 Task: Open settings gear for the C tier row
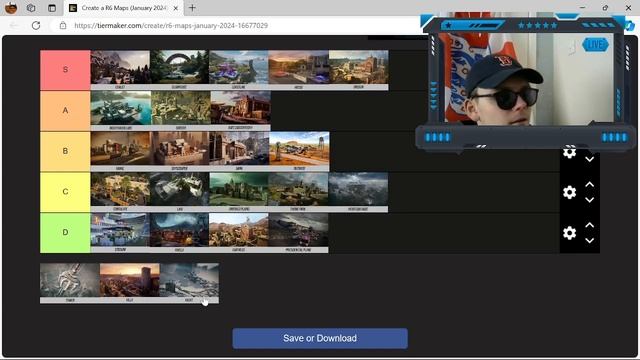click(569, 192)
